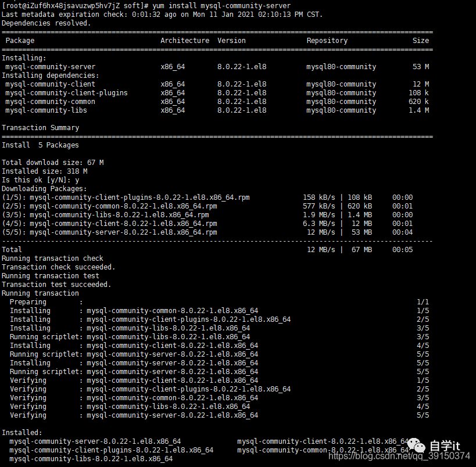Click the Size column header
The image size is (476, 467).
pos(421,41)
